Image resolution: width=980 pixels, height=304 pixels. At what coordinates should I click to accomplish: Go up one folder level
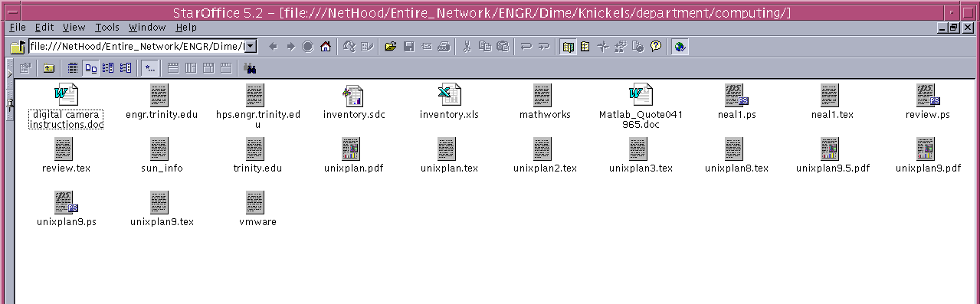tap(49, 68)
